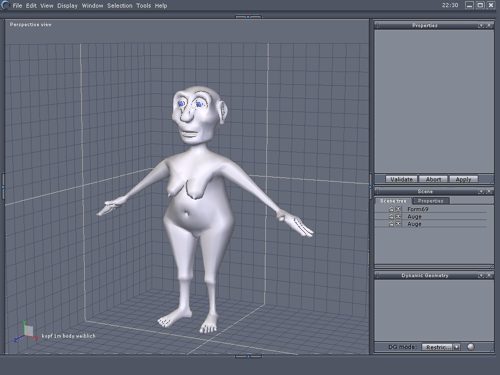Toggle visibility icon of Form69 object
This screenshot has width=500, height=375.
398,209
